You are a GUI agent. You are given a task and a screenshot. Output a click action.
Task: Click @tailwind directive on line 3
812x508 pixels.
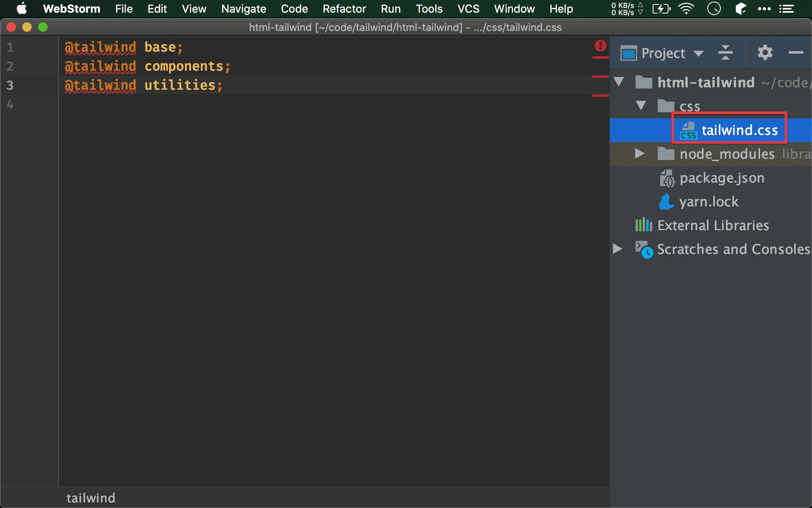point(100,85)
